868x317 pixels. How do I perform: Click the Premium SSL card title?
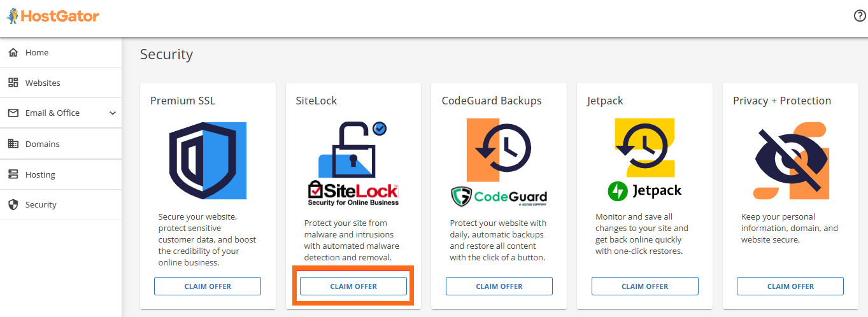(183, 101)
